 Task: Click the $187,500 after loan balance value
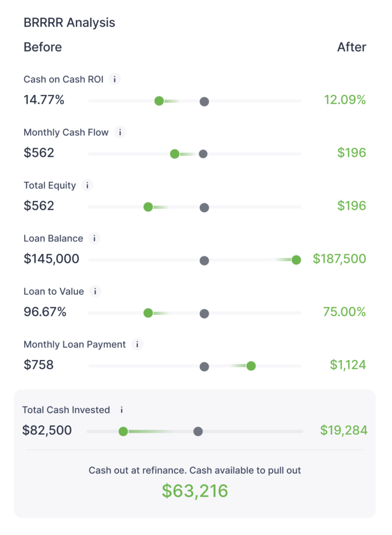[339, 259]
